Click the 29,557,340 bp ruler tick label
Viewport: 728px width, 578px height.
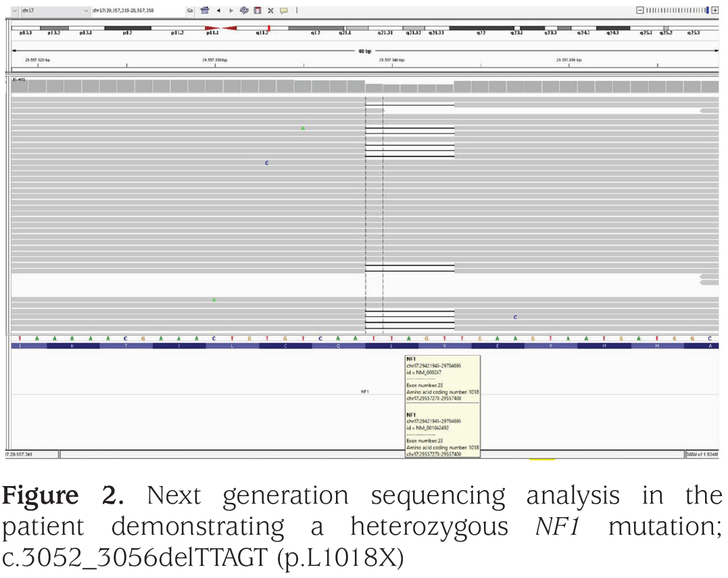[x=391, y=60]
